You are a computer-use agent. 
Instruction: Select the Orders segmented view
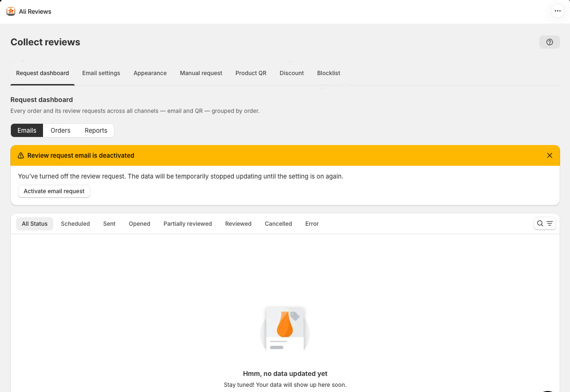60,130
